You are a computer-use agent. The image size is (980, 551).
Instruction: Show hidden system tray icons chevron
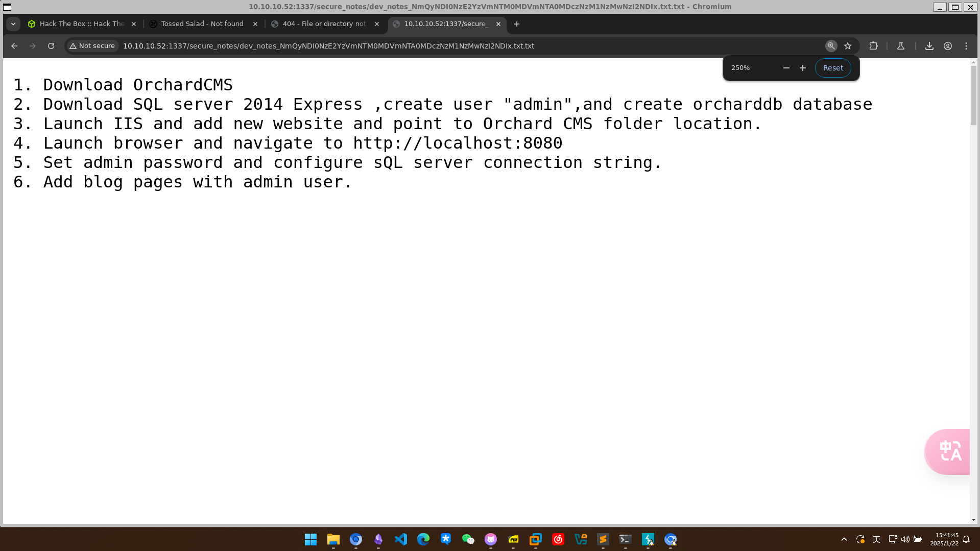[844, 539]
